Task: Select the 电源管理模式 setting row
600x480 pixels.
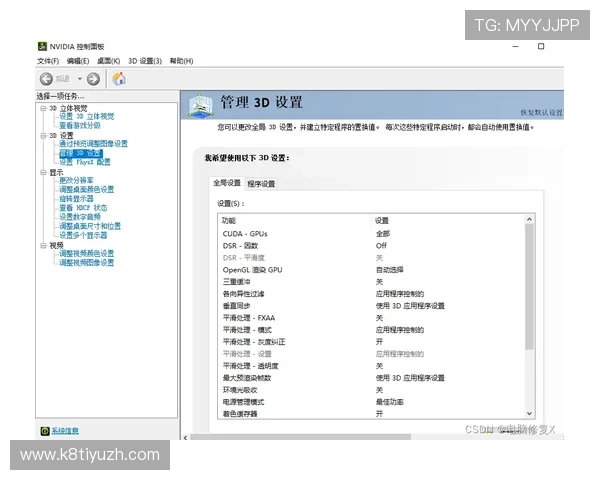Action: click(371, 402)
